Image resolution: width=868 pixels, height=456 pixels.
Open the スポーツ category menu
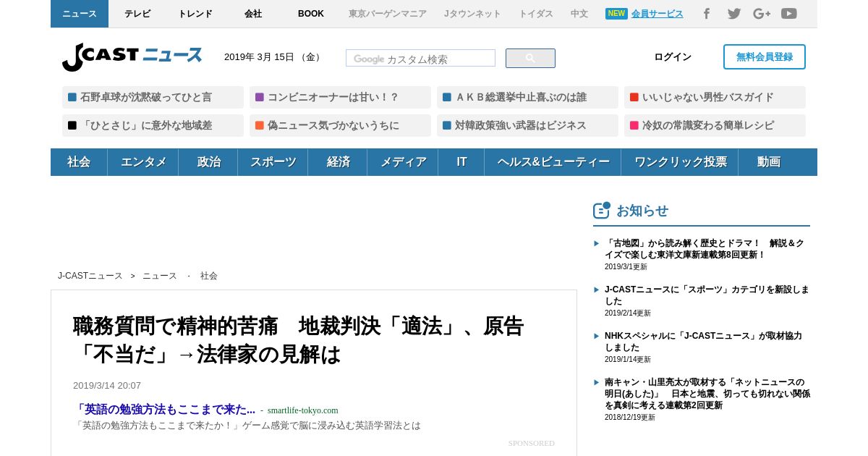[x=273, y=162]
